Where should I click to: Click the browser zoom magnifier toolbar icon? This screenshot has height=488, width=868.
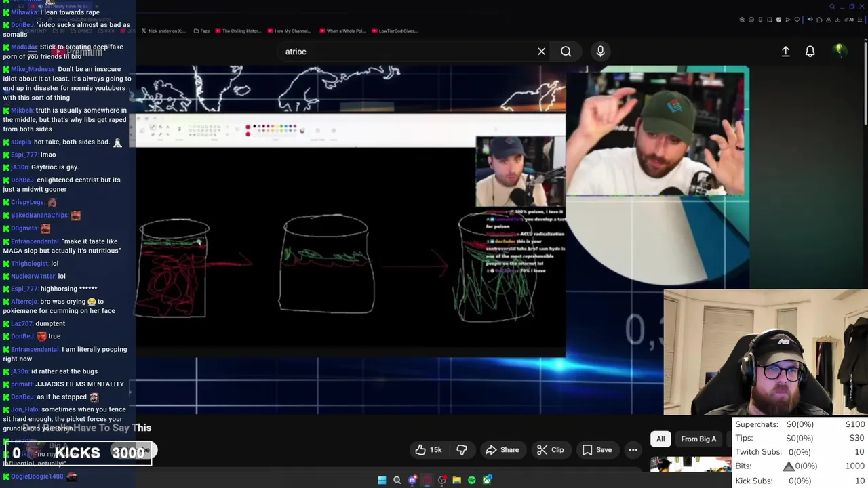(x=742, y=20)
